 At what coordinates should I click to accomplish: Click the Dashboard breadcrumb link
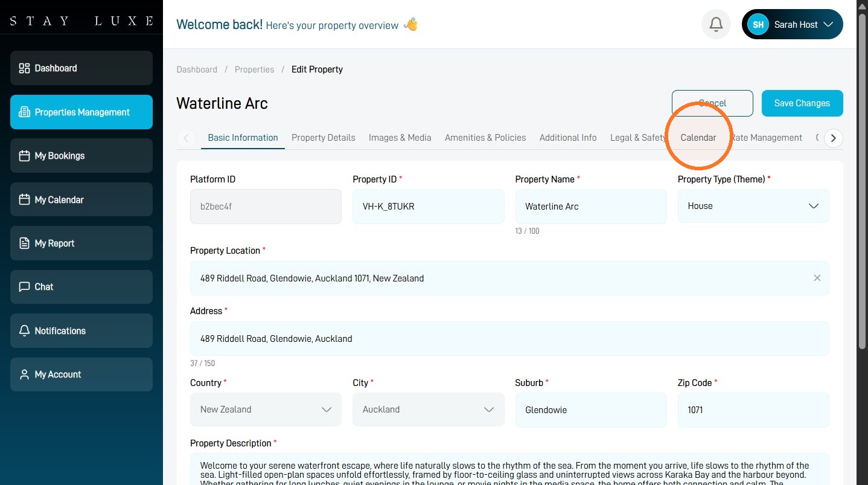click(197, 69)
